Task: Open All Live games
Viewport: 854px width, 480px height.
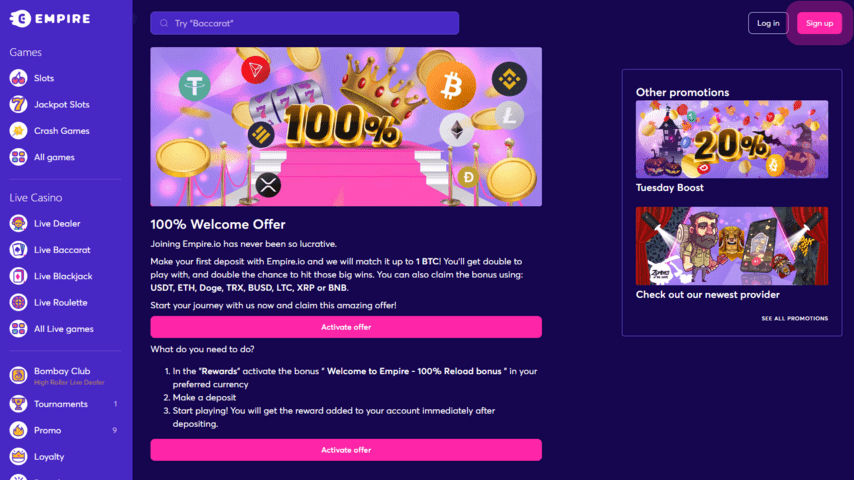Action: coord(65,329)
